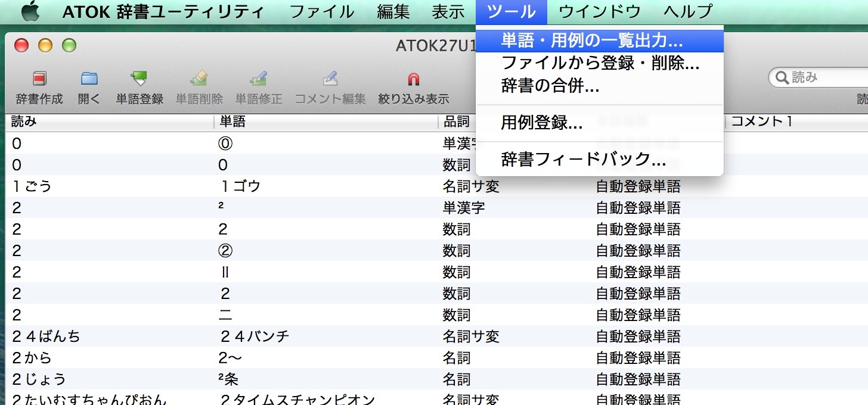The image size is (868, 405).
Task: Click the 単語削除 toolbar icon
Action: click(199, 79)
